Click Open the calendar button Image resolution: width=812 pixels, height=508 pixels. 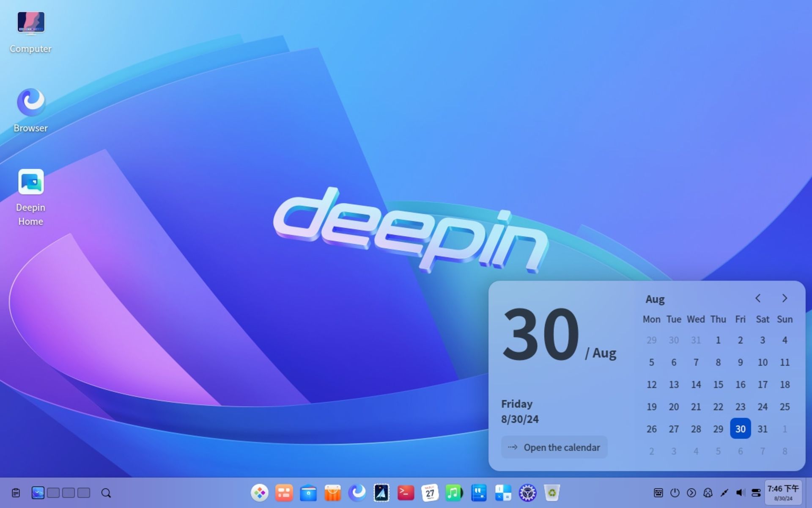(x=554, y=447)
